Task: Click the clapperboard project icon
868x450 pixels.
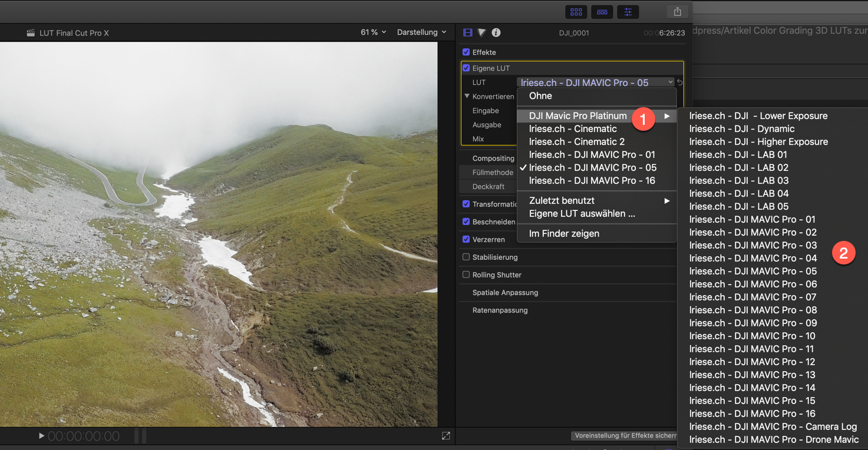Action: click(x=31, y=33)
